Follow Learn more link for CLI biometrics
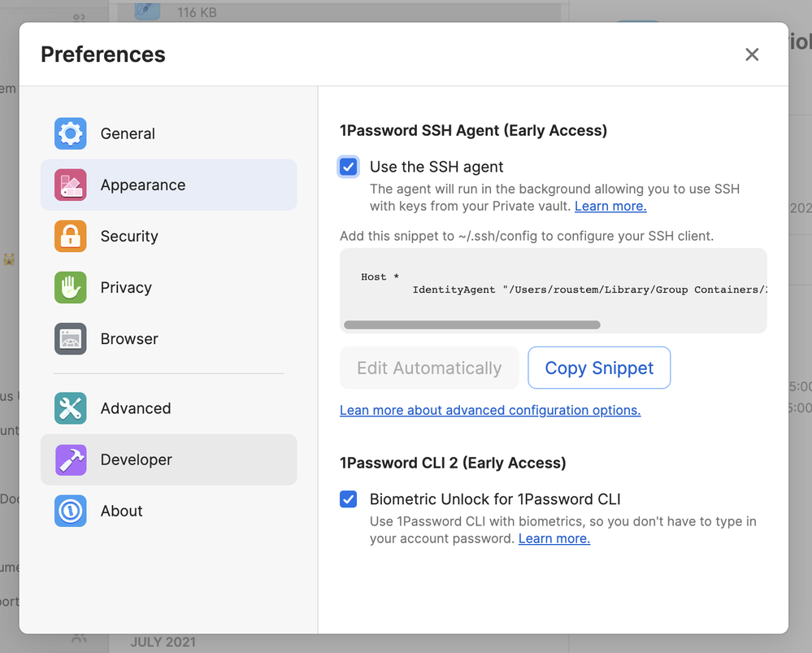Image resolution: width=812 pixels, height=653 pixels. coord(554,539)
